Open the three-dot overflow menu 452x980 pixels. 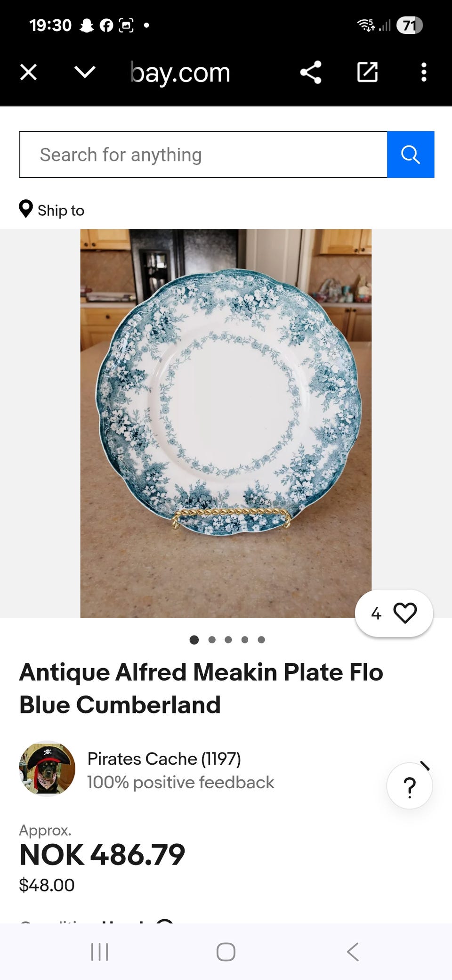tap(424, 73)
